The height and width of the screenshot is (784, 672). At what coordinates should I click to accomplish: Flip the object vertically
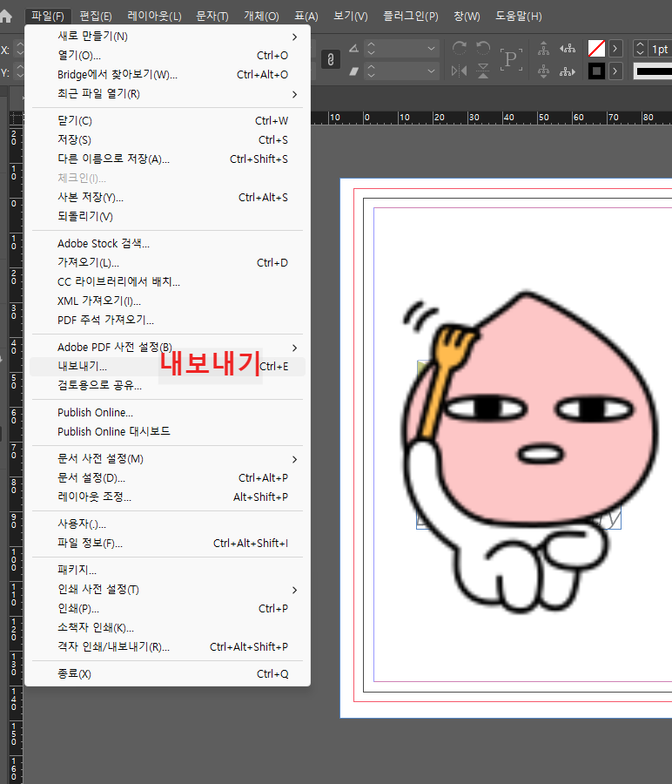[483, 71]
